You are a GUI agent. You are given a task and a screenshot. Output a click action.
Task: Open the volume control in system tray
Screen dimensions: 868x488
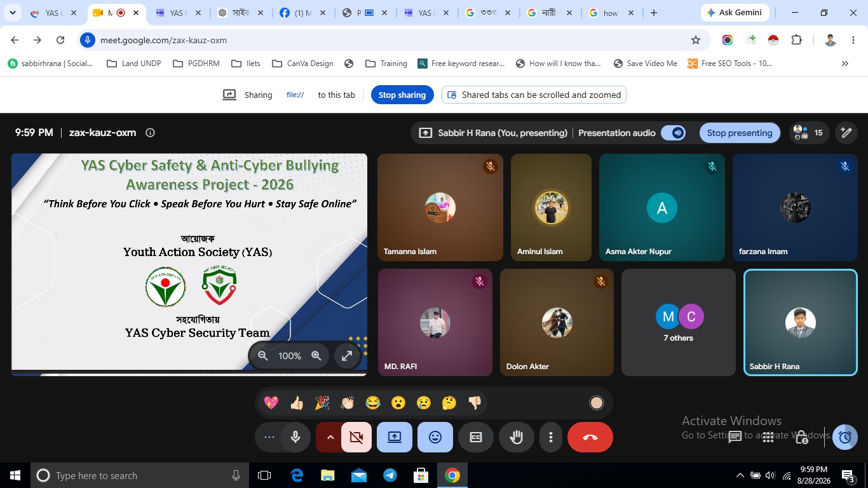tap(771, 475)
